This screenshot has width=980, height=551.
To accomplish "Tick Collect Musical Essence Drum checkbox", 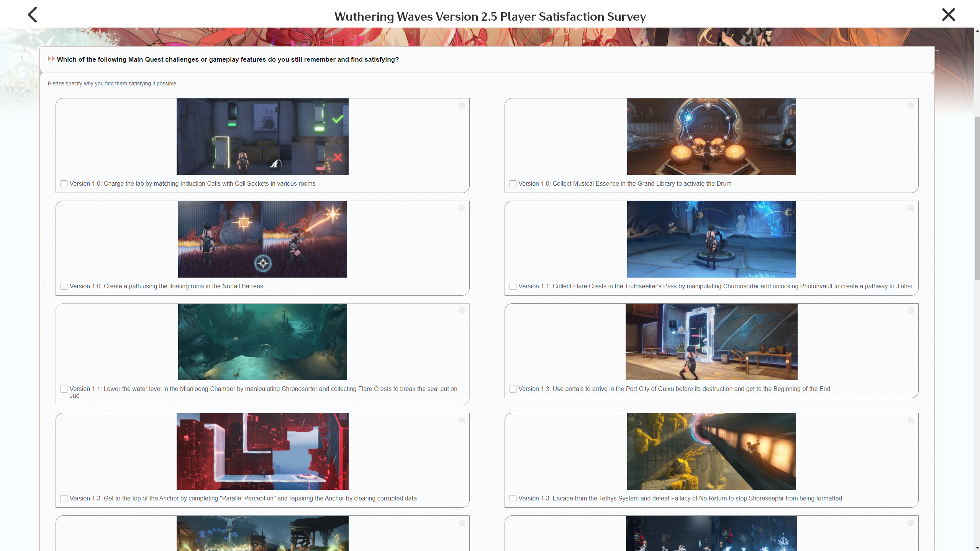I will point(513,184).
